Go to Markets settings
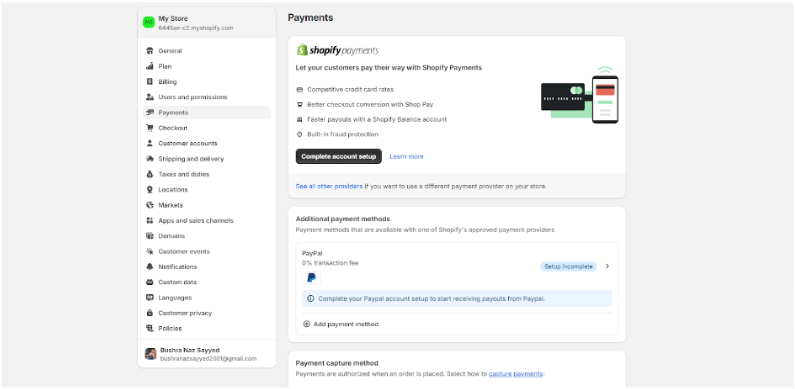The image size is (795, 389). [x=207, y=205]
